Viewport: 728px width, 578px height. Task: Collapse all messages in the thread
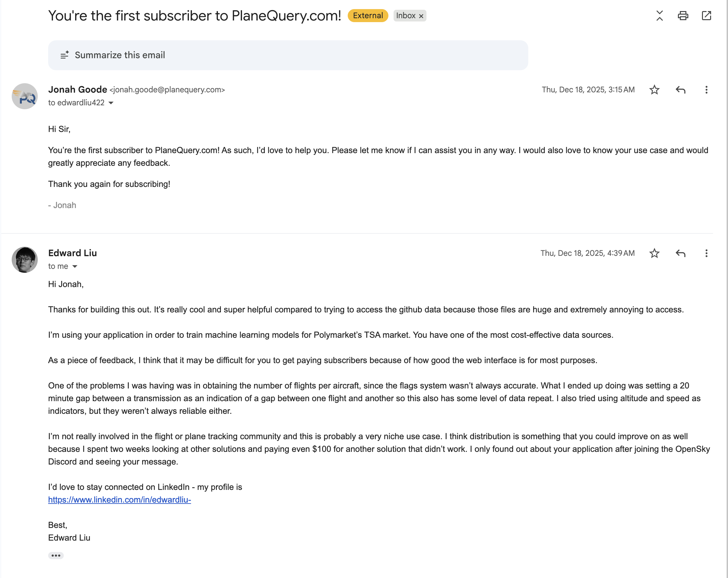click(659, 16)
